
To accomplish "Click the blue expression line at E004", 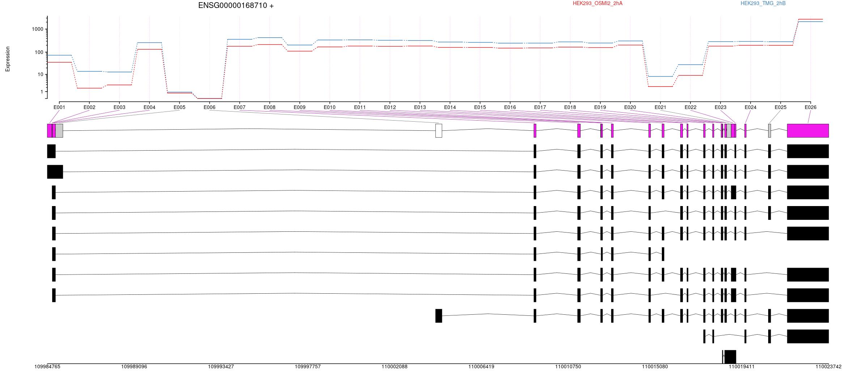I will coord(149,43).
